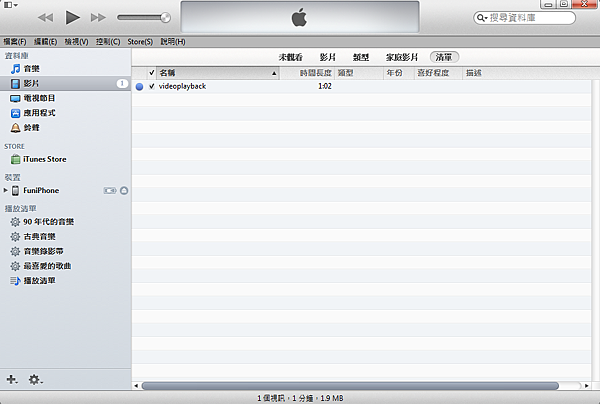600x404 pixels.
Task: Click the fast-forward next track button
Action: tap(98, 18)
